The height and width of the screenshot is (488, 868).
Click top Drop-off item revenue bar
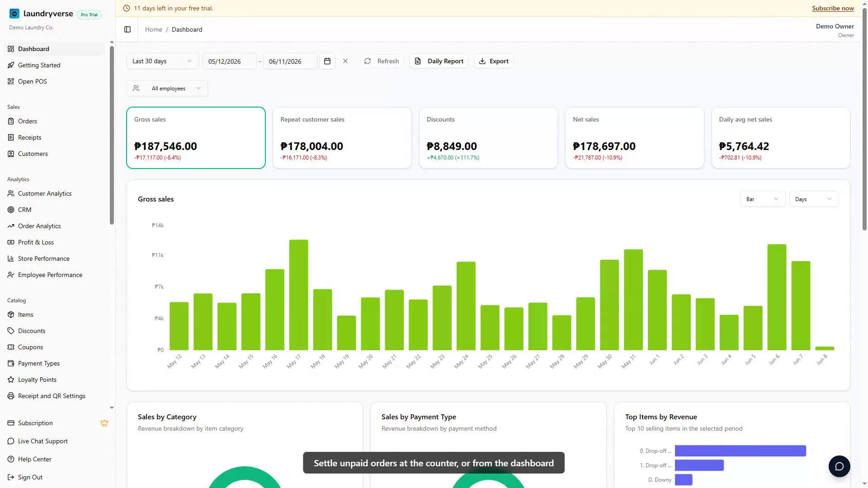(741, 450)
